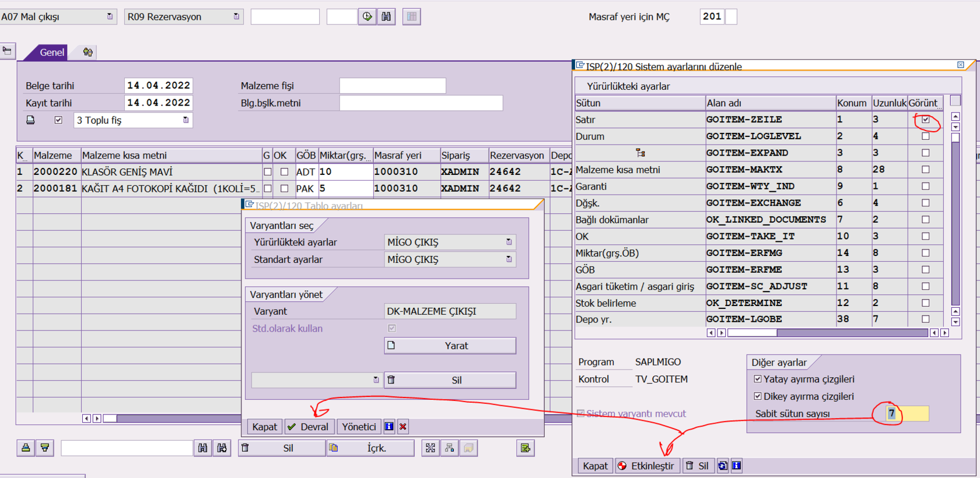Check the Görünt checkbox for the Durum row
The image size is (980, 478).
[925, 136]
